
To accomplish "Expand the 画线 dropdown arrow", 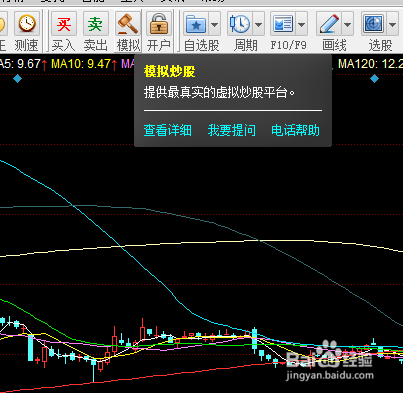I will click(x=347, y=24).
